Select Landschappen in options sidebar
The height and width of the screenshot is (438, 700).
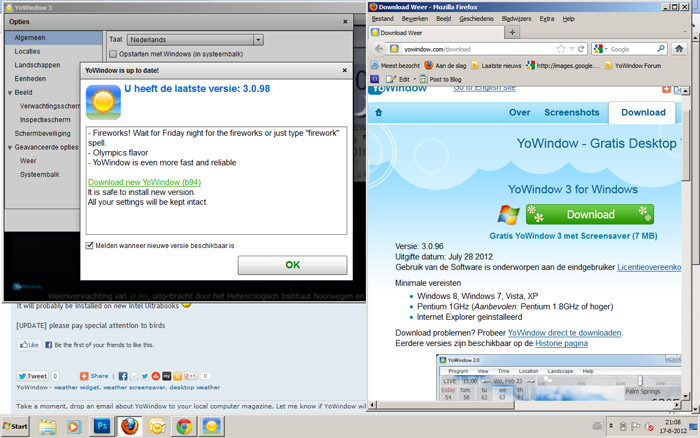(37, 65)
